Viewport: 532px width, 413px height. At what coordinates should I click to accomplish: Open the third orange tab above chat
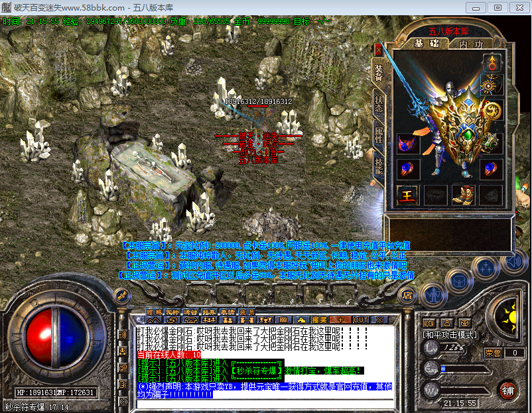(x=191, y=312)
